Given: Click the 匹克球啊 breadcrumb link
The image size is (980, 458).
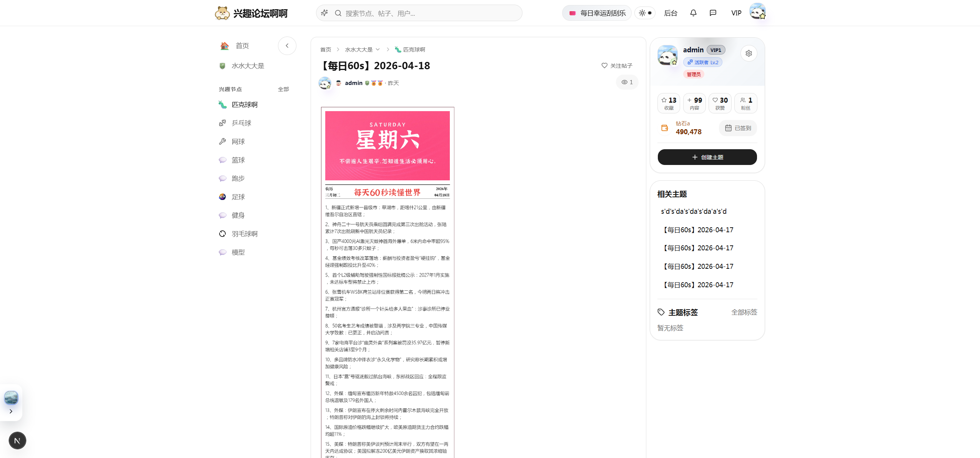Looking at the screenshot, I should tap(410, 50).
